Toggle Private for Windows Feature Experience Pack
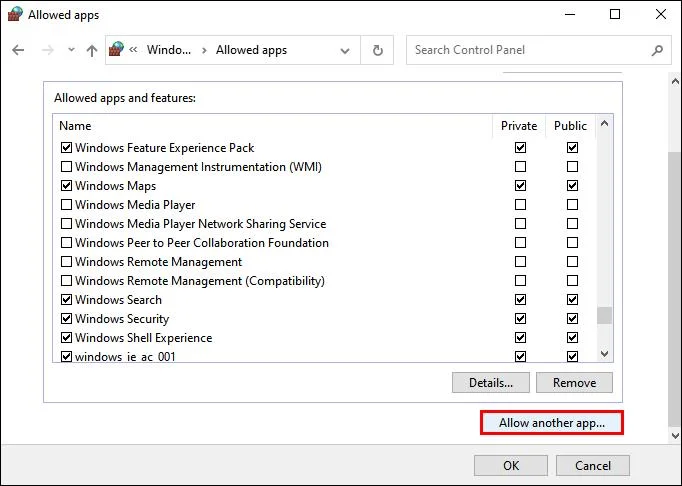Viewport: 682px width, 486px height. [520, 147]
